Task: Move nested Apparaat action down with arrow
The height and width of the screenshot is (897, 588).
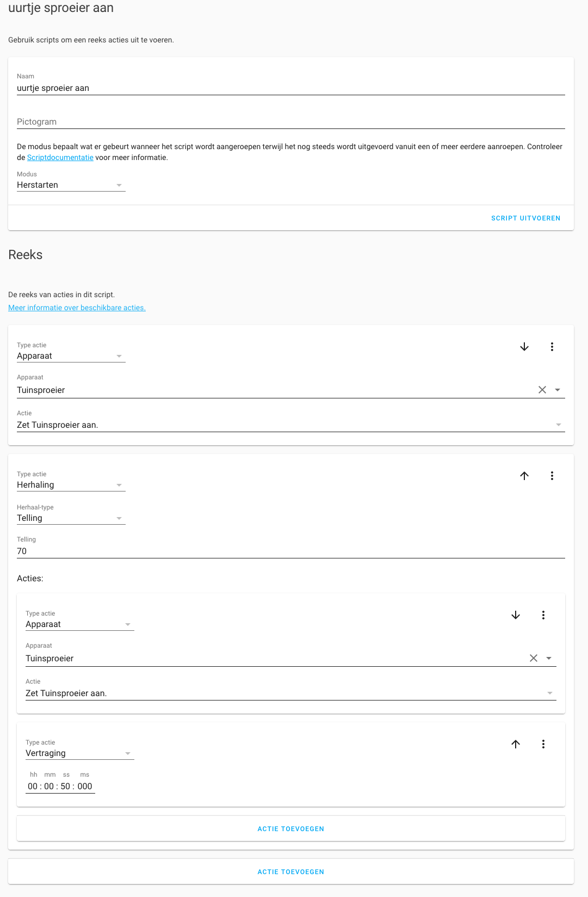Action: [x=516, y=615]
